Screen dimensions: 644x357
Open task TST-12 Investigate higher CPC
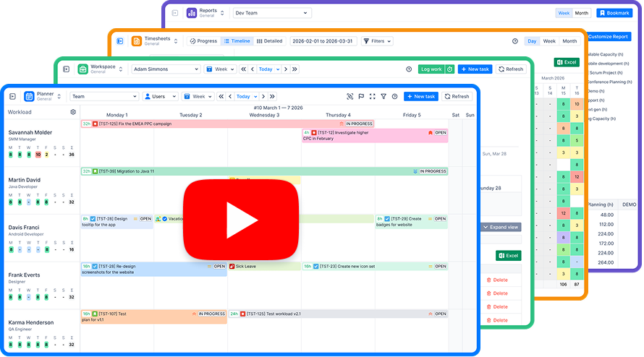click(x=375, y=135)
